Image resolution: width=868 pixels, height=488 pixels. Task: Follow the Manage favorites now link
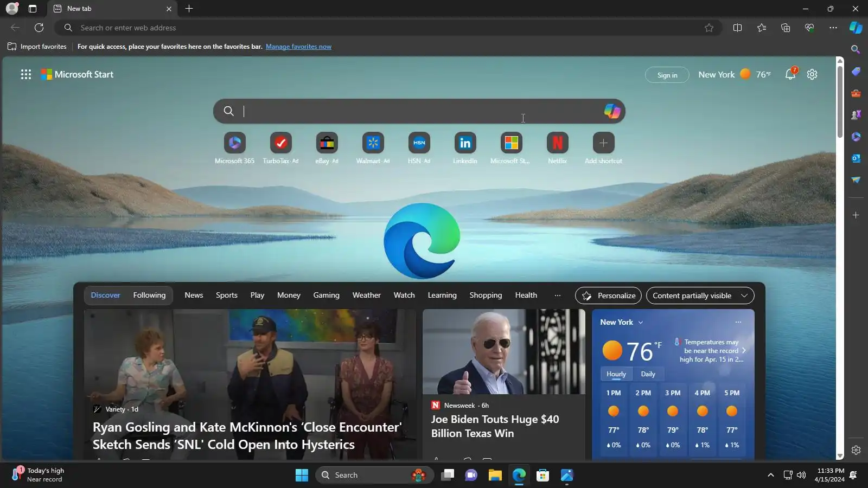tap(298, 47)
